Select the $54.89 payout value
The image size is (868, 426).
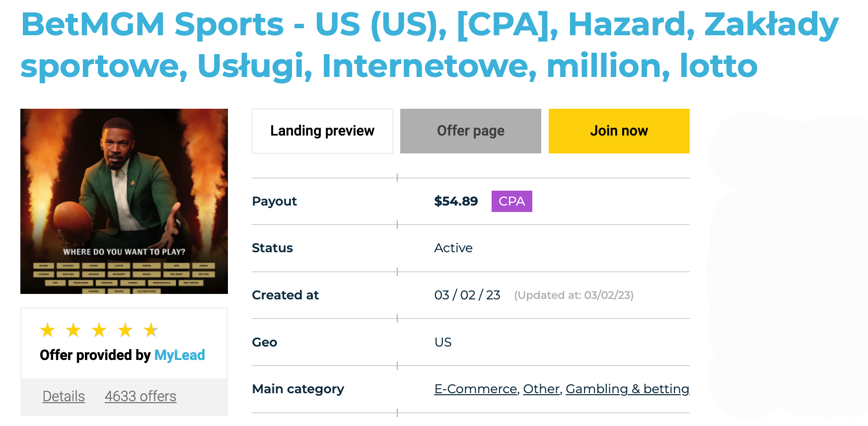(456, 201)
